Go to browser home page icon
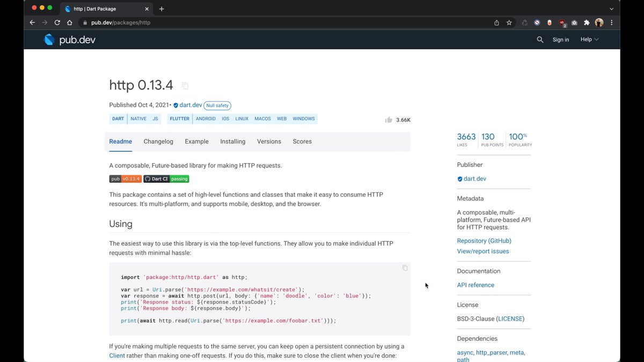 (x=69, y=23)
